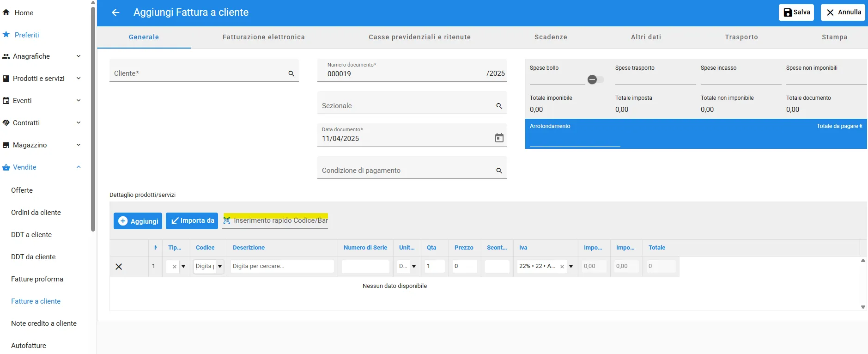Open Fatture proforma

pyautogui.click(x=37, y=279)
